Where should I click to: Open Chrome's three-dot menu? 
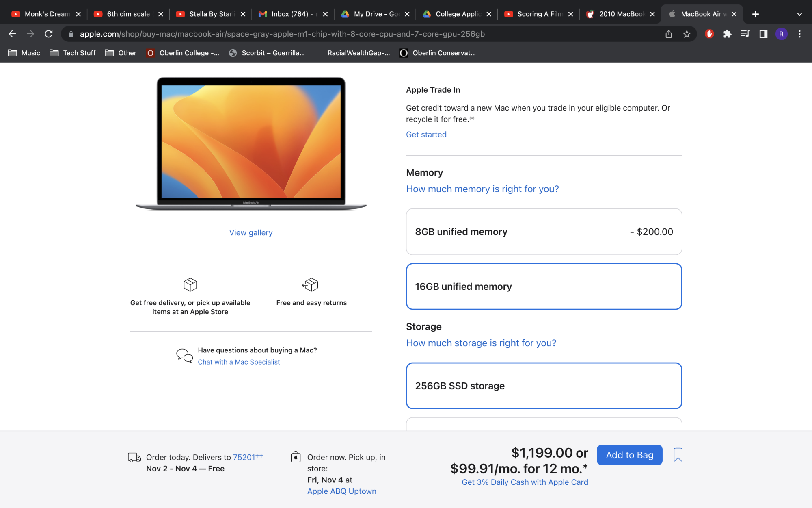pos(799,34)
